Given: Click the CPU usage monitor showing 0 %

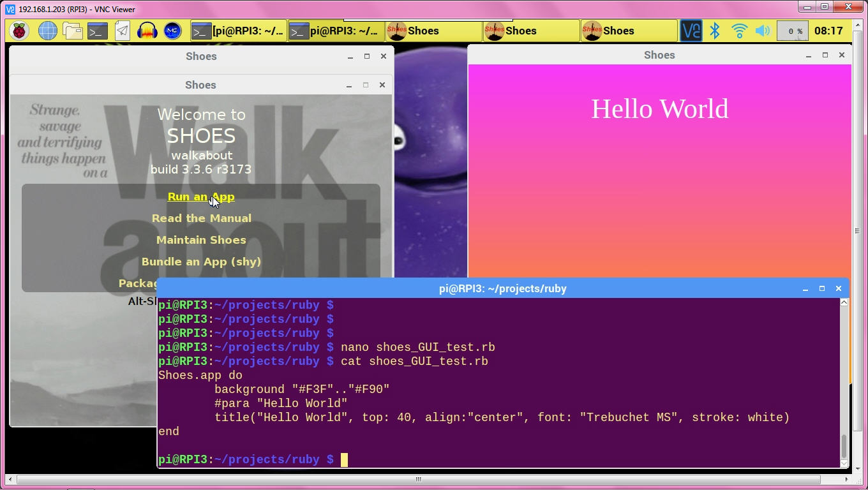Looking at the screenshot, I should (792, 31).
